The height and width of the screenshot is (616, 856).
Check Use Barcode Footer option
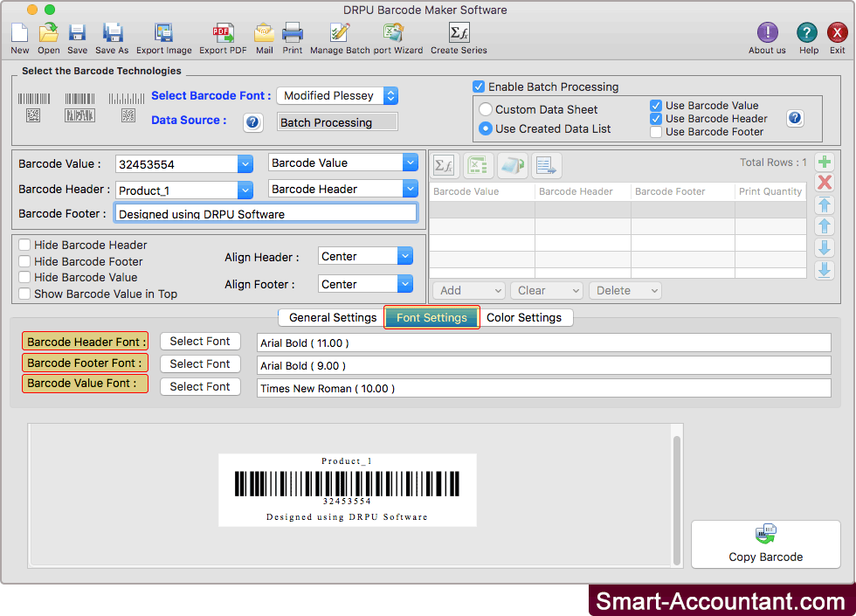click(x=656, y=132)
